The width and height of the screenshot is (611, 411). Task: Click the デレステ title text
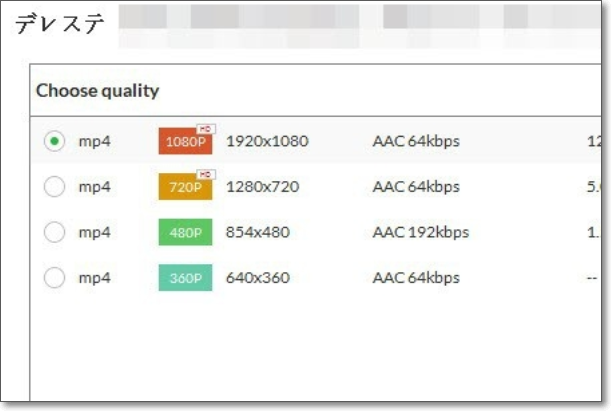tap(60, 25)
